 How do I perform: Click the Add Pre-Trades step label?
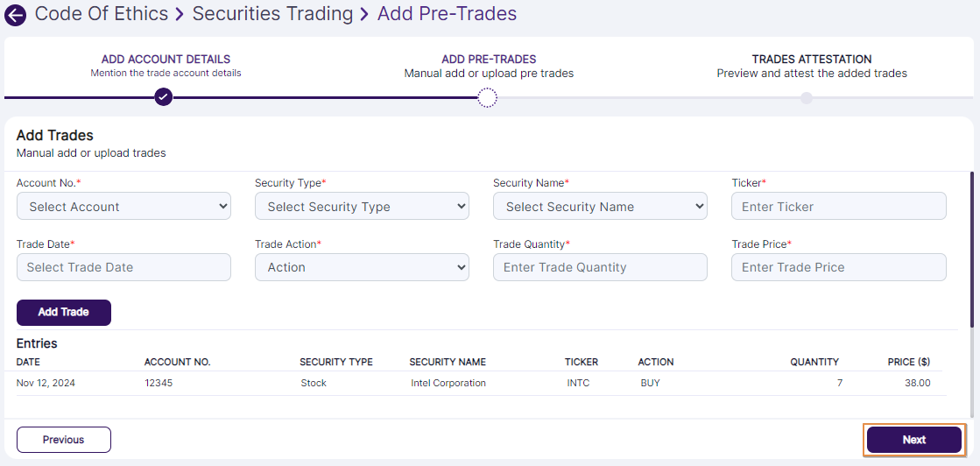point(489,60)
